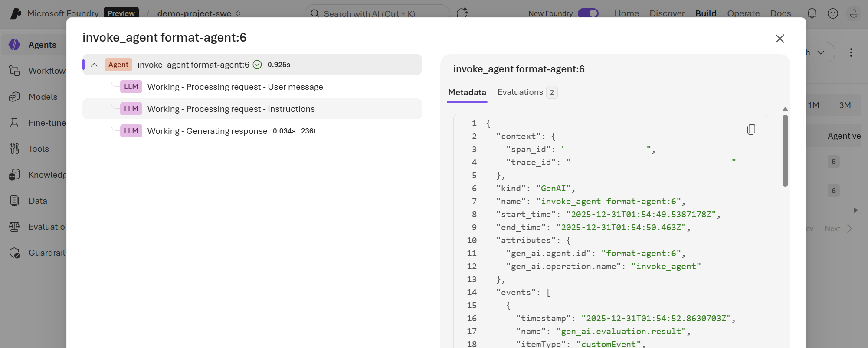Screen dimensions: 868x348
Task: Click the "format-agent:6" agent id value
Action: pos(641,253)
